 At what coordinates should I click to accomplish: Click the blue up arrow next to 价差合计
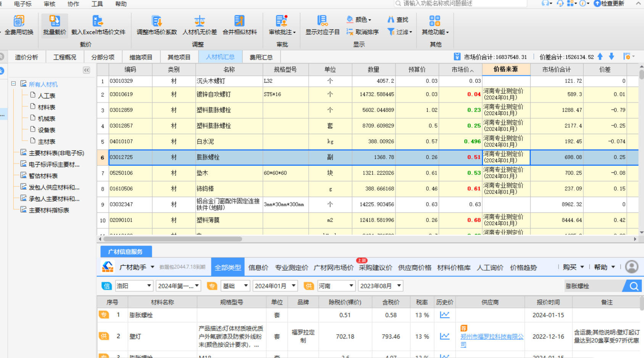click(600, 57)
